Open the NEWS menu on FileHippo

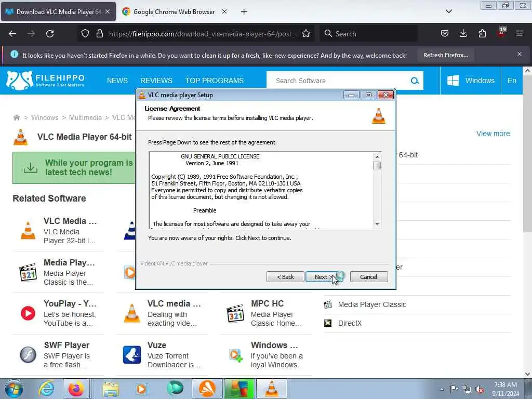click(x=117, y=81)
